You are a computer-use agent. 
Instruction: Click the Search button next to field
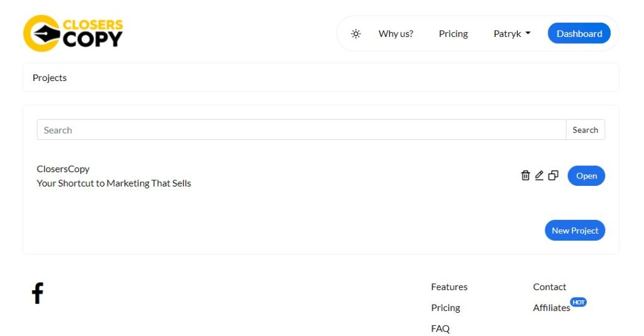click(586, 130)
